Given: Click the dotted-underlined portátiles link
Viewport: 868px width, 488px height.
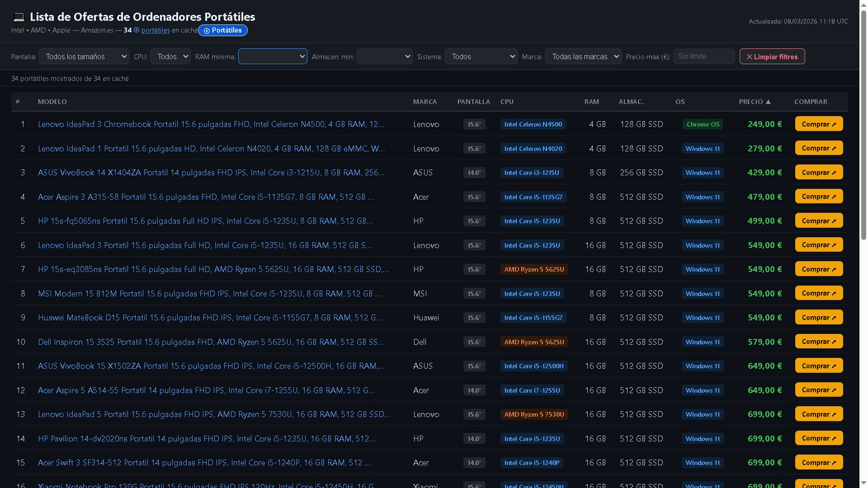Looking at the screenshot, I should tap(156, 30).
